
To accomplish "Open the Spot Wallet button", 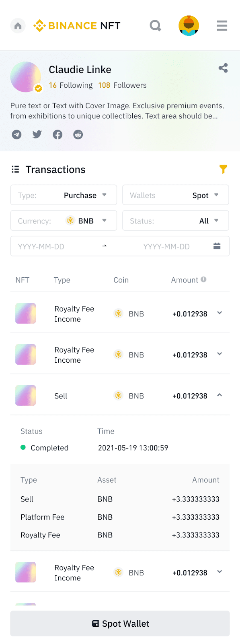I will tap(120, 623).
